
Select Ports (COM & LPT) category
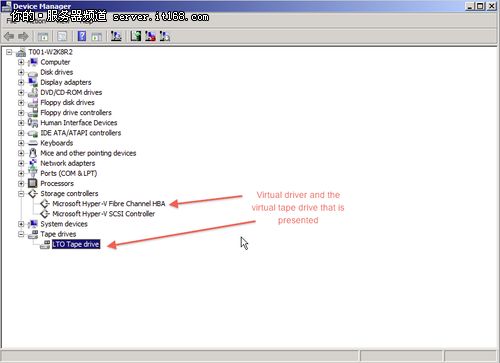[x=69, y=173]
